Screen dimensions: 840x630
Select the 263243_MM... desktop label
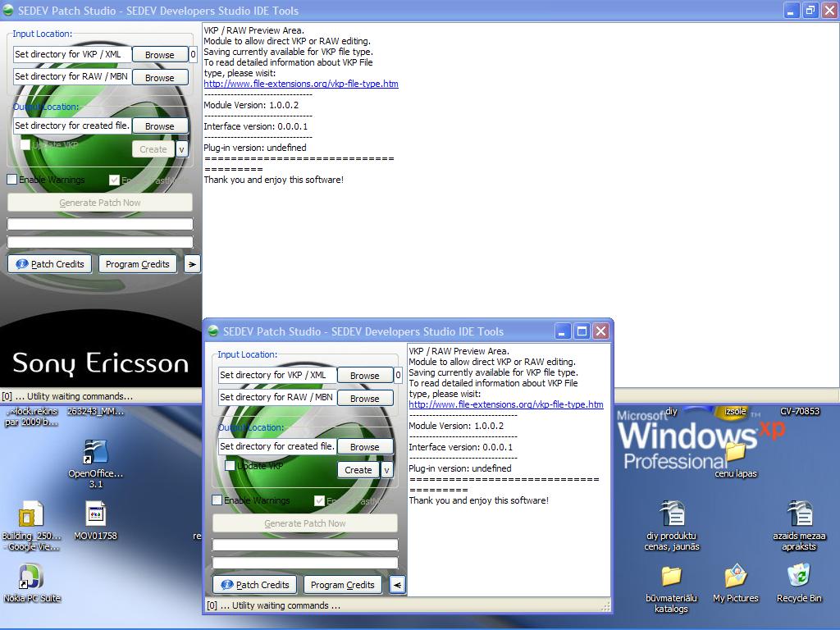[95, 412]
